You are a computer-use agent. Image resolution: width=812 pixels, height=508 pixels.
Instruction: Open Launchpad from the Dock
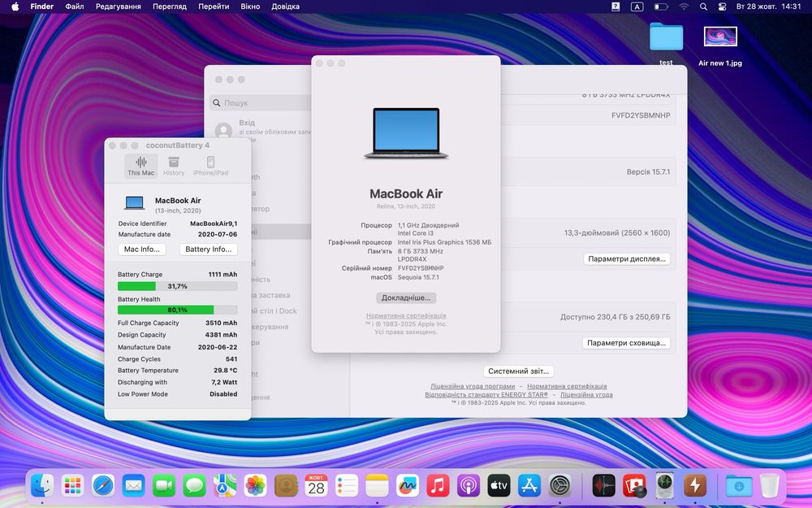click(72, 486)
